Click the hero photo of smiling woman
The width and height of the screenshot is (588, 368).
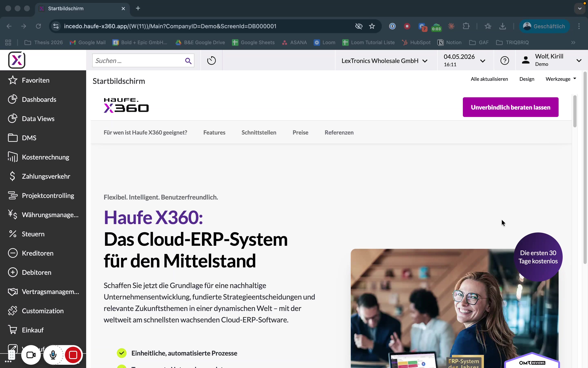tap(454, 308)
